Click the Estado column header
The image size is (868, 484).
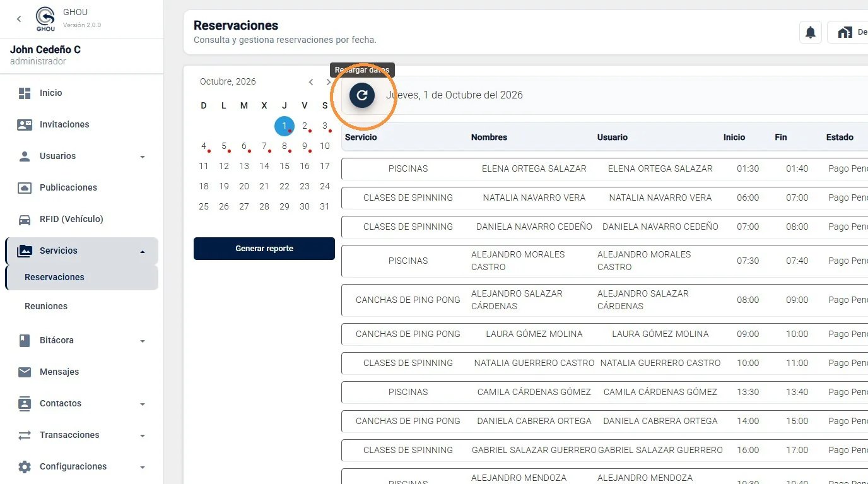[840, 138]
